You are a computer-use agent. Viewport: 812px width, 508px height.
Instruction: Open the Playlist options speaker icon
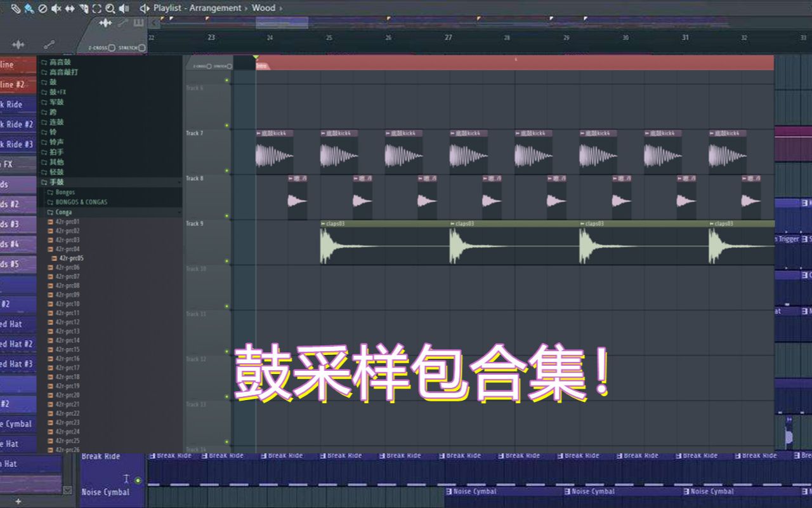145,8
